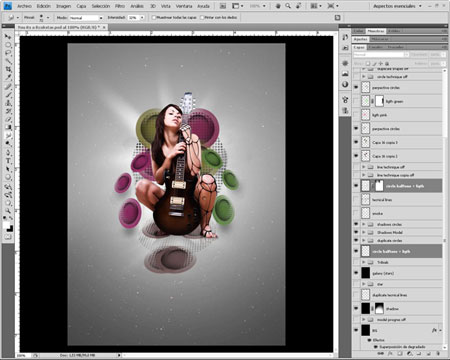Select the Lasso tool in toolbox
The image size is (450, 360).
tap(8, 53)
